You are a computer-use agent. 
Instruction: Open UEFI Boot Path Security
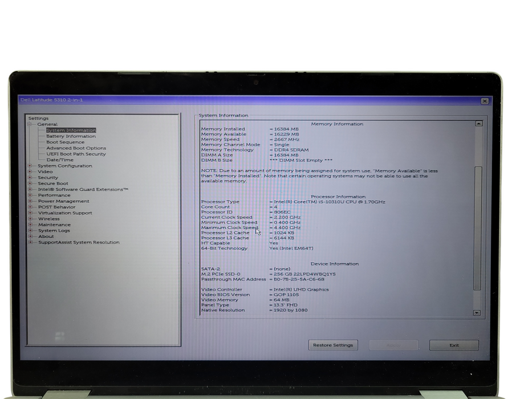coord(76,154)
